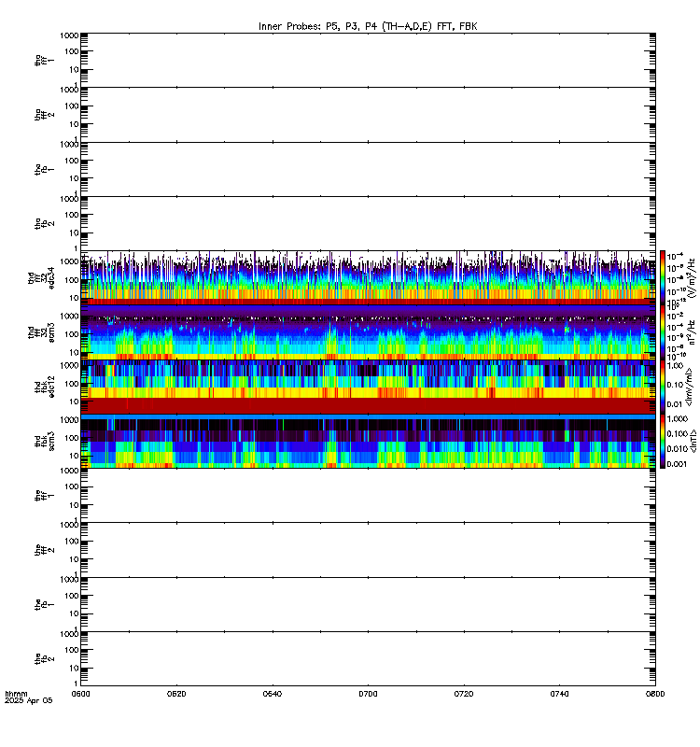Click the 'hhmm' axis unit label

point(16,694)
